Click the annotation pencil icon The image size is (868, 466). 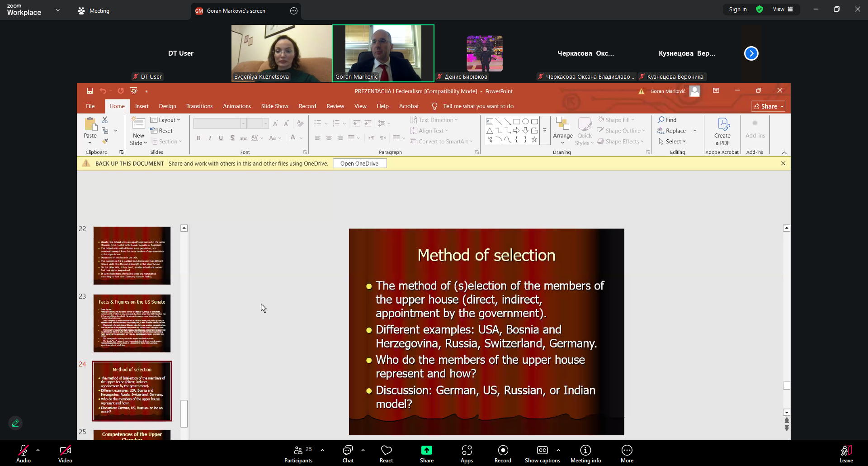point(15,423)
